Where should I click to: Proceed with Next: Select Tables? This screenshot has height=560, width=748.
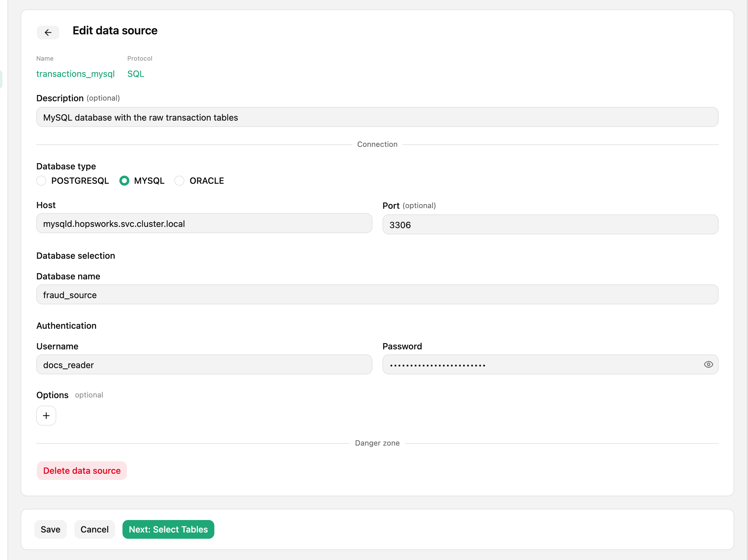168,530
